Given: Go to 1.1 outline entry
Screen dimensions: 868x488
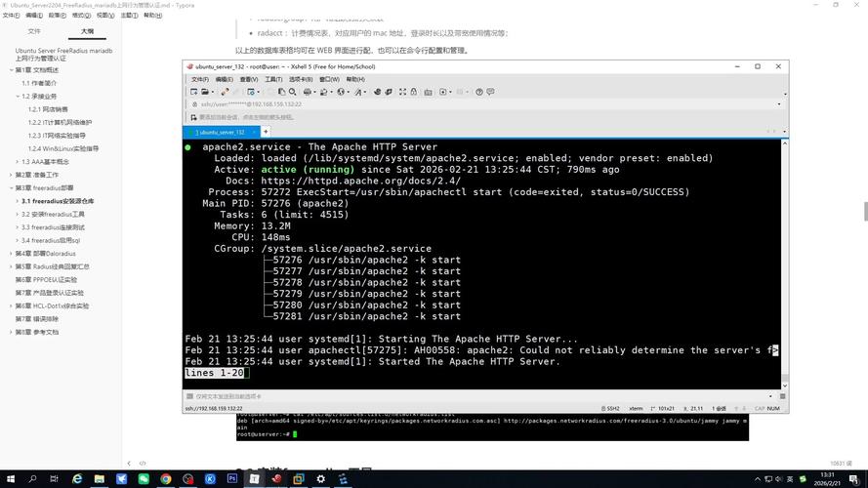Looking at the screenshot, I should click(39, 83).
